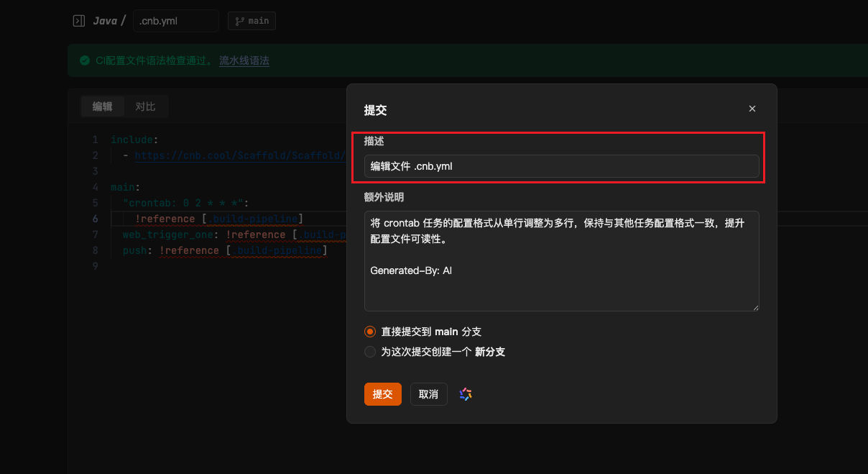
Task: Select 直接提交到 main 分支 radio option
Action: 370,332
